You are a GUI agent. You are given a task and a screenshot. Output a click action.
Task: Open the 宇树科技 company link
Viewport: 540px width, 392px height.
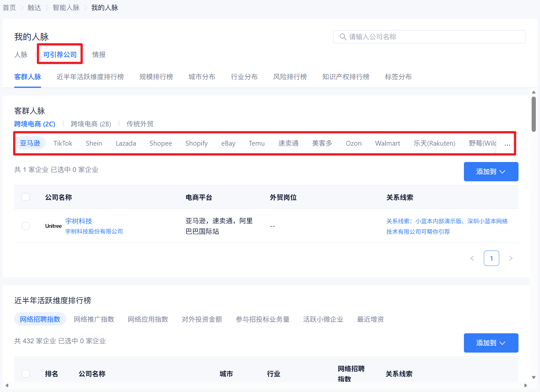coord(79,221)
